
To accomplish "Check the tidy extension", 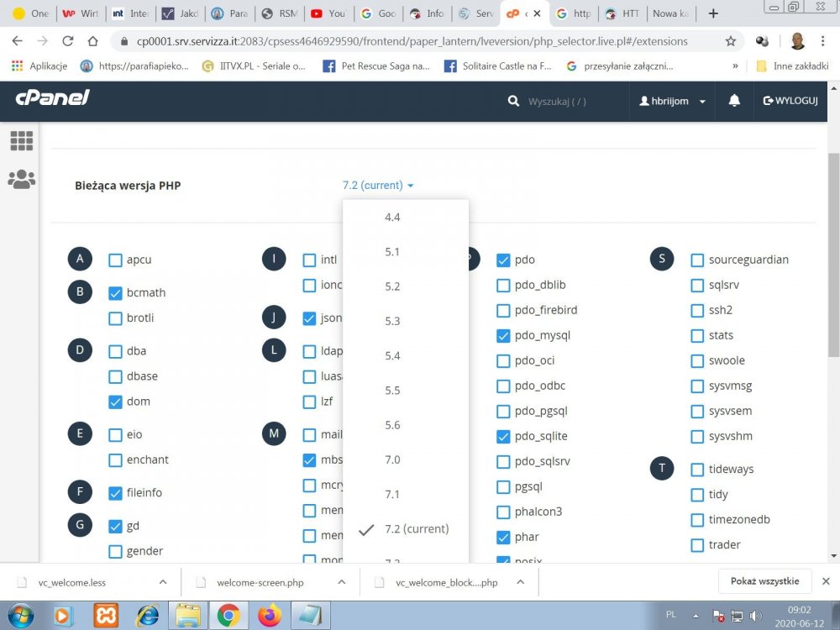I will tap(697, 495).
